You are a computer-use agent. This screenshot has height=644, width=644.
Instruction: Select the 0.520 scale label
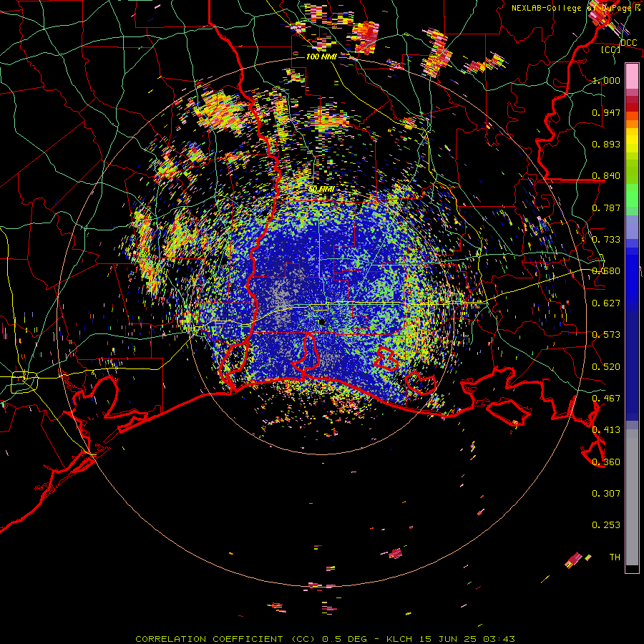pos(606,367)
